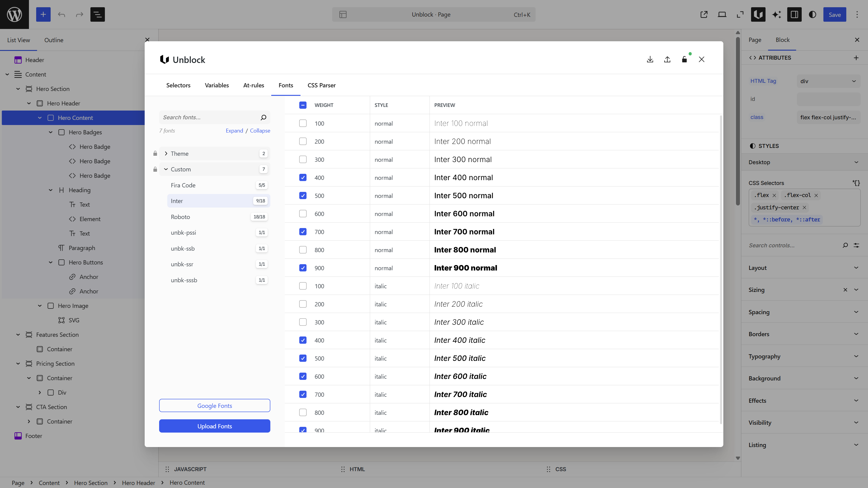
Task: Open the AI sparkles assistant icon
Action: tap(776, 14)
